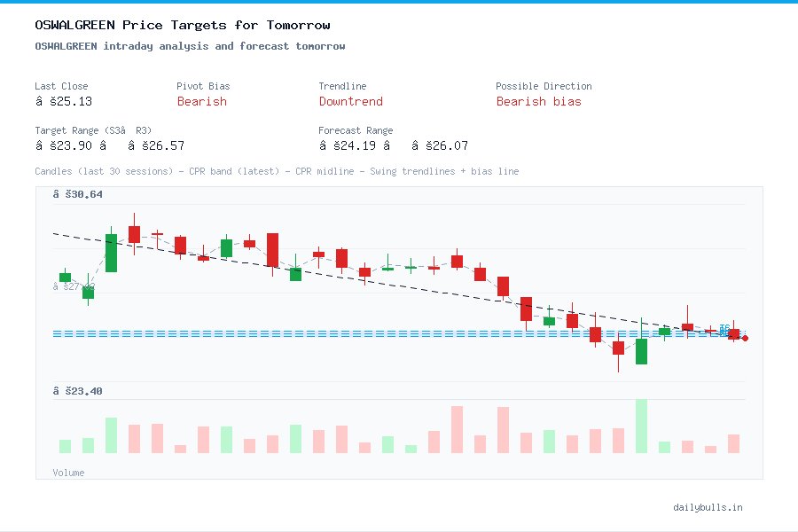This screenshot has width=798, height=532.
Task: Click the target range value 23.90 – 26.57
Action: pos(109,145)
